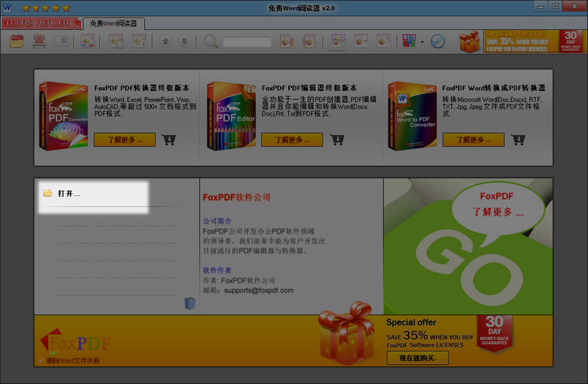The height and width of the screenshot is (384, 588).
Task: Click the search text field in toolbar
Action: coord(247,42)
